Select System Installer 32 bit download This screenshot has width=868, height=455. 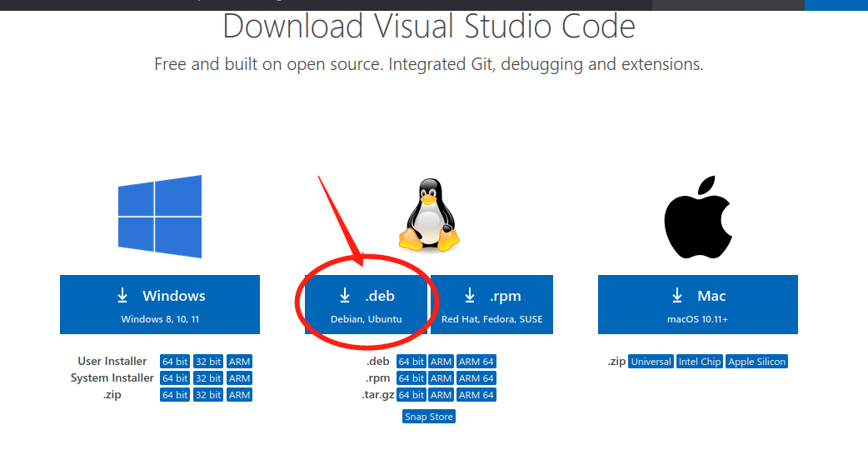[x=208, y=378]
